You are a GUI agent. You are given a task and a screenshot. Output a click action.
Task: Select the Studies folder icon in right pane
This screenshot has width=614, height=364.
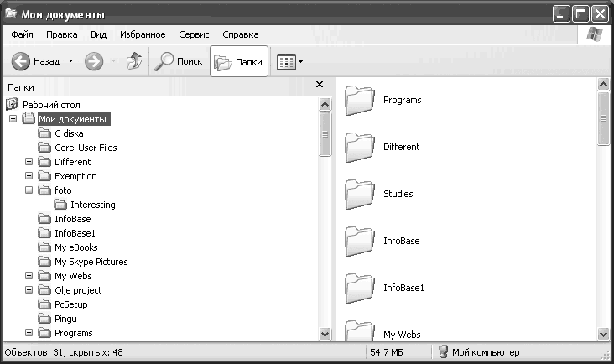[x=360, y=194]
